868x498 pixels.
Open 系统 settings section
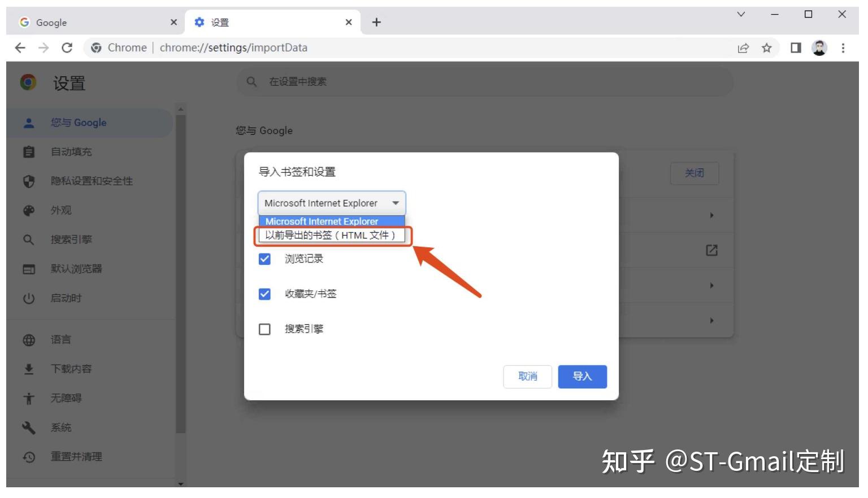coord(90,428)
